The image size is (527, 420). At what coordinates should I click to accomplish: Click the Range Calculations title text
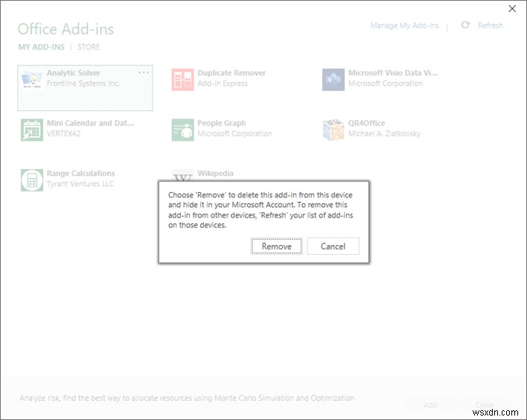point(80,174)
